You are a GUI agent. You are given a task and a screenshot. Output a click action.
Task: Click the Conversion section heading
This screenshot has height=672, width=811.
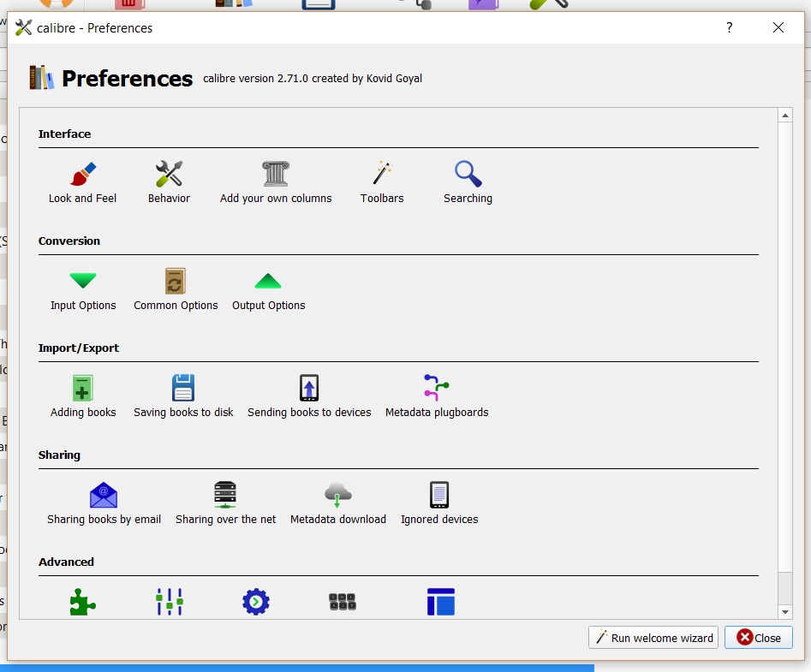pos(69,241)
